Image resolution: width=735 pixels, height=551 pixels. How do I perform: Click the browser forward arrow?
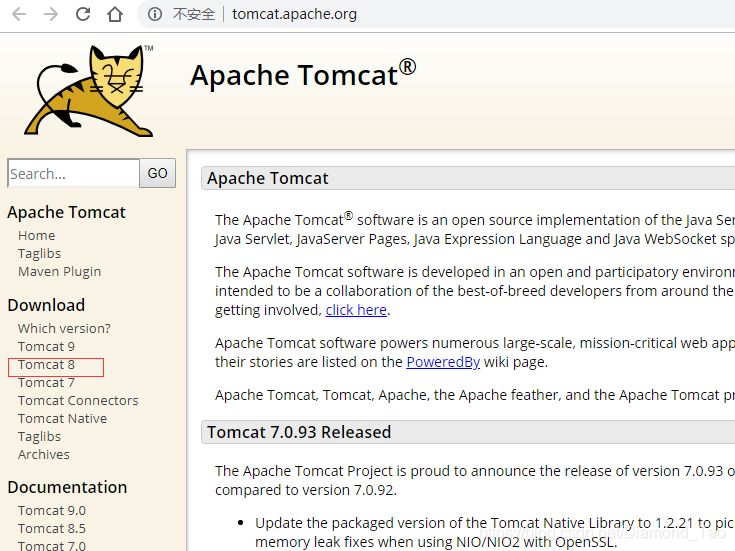point(51,14)
